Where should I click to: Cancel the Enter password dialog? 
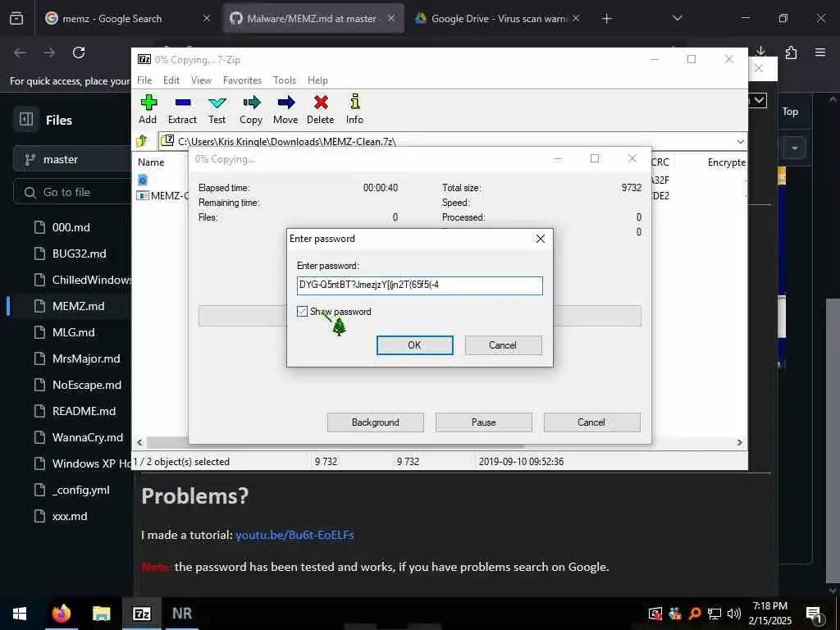pyautogui.click(x=503, y=345)
